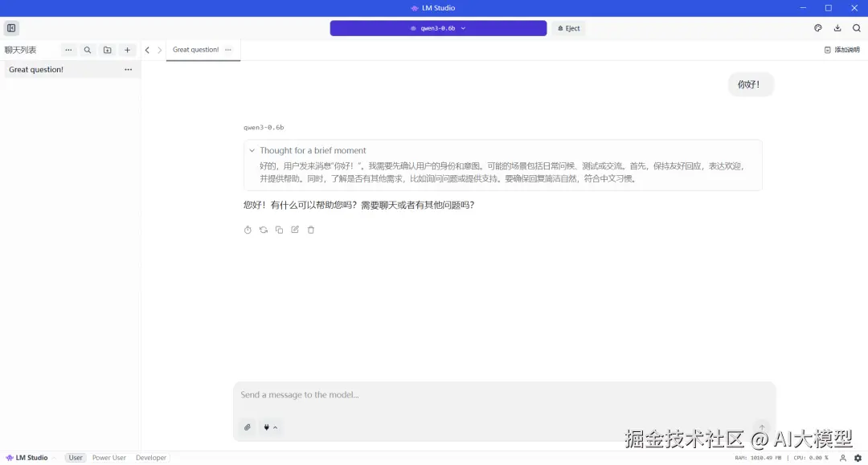Viewport: 868px width, 465px height.
Task: Focus the 'Send a message to the model' input
Action: click(x=504, y=395)
